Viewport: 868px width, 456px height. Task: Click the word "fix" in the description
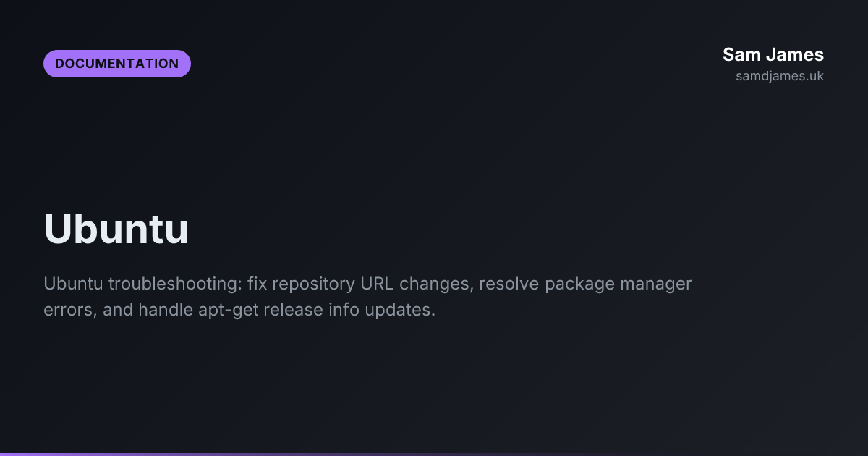pyautogui.click(x=257, y=283)
